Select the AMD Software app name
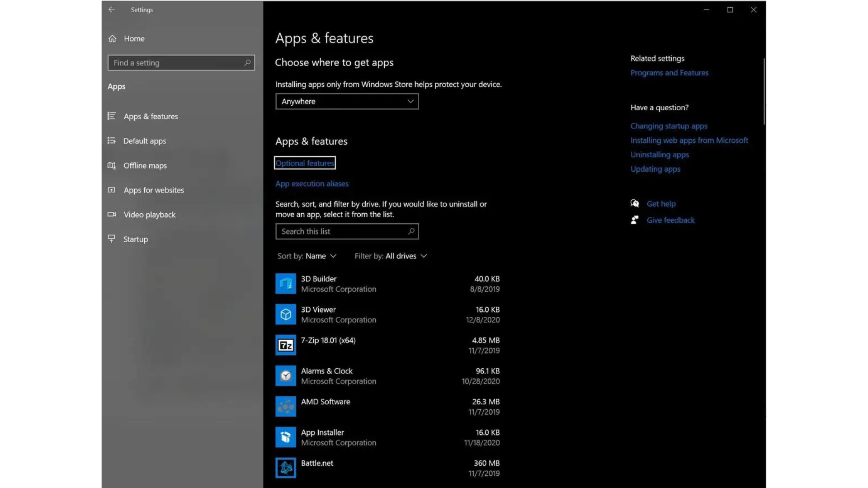The image size is (868, 488). [325, 402]
